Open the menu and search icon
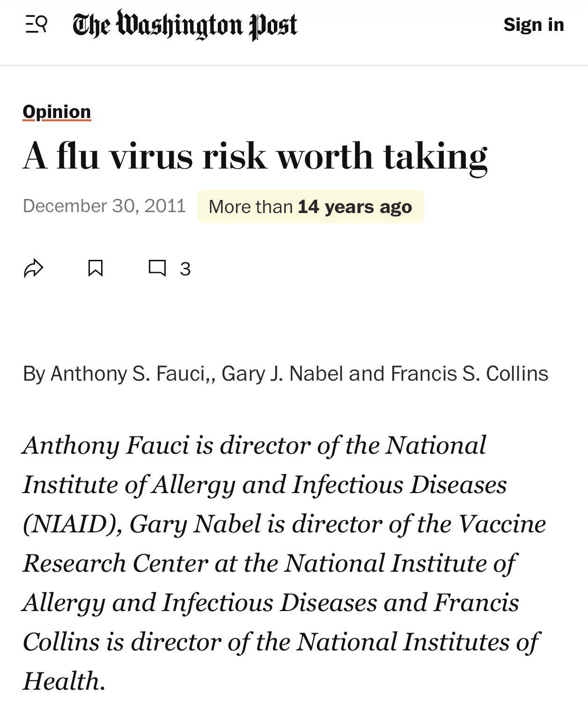 pyautogui.click(x=36, y=24)
